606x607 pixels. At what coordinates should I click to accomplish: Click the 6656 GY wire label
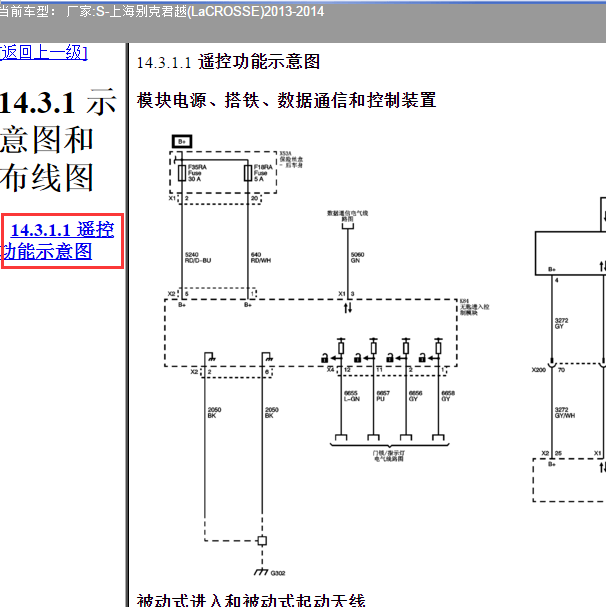click(415, 396)
